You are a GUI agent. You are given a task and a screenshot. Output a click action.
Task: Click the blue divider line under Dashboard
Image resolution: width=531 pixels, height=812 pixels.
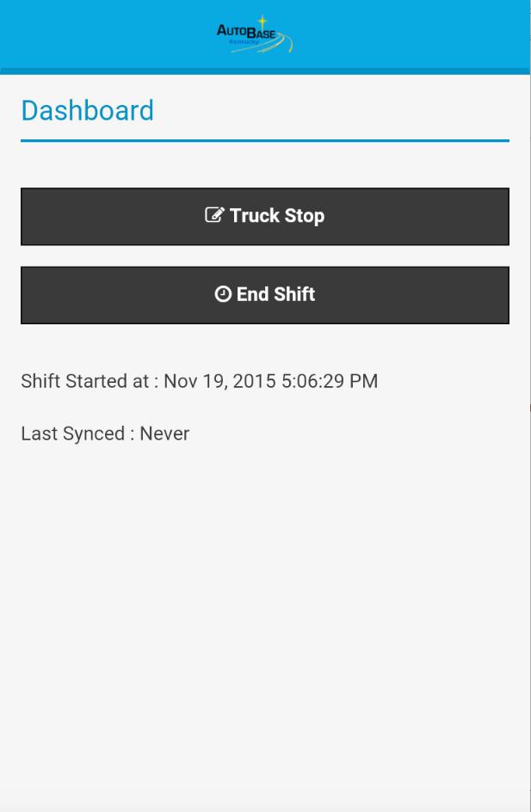[265, 140]
